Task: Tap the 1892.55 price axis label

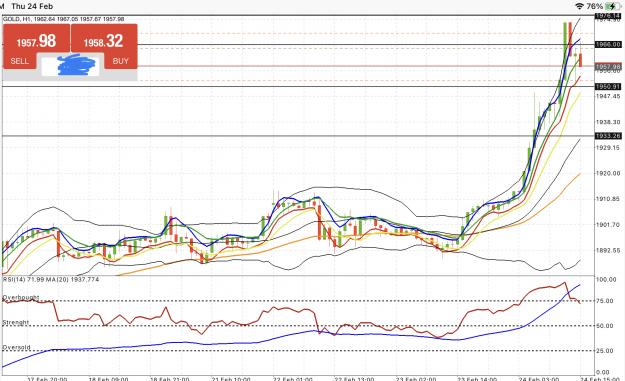Action: (608, 250)
